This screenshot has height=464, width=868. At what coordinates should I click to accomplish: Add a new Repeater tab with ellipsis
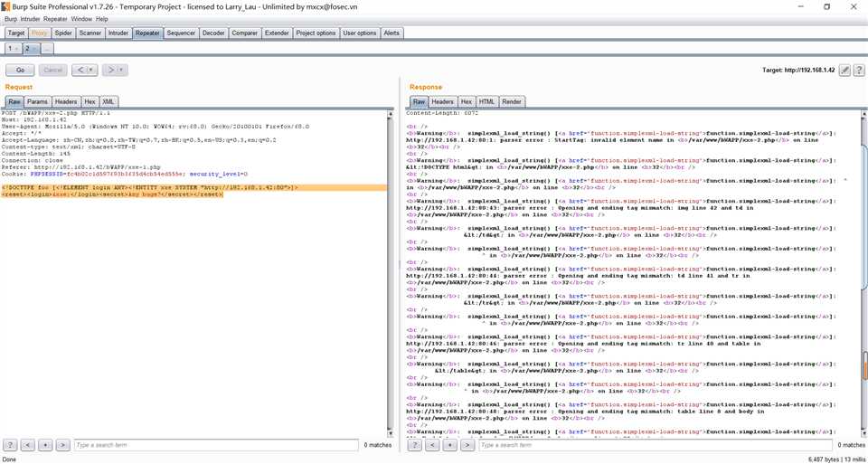click(x=48, y=49)
